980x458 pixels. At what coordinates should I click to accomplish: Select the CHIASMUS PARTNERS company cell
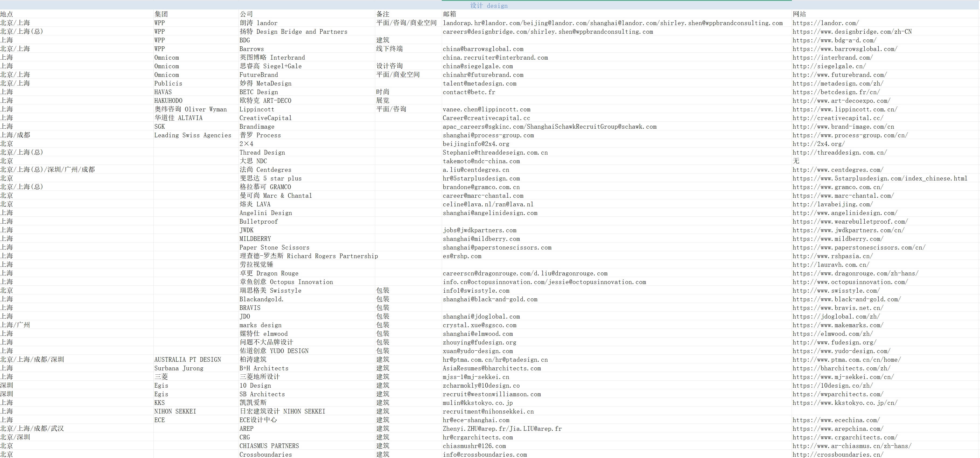click(269, 446)
